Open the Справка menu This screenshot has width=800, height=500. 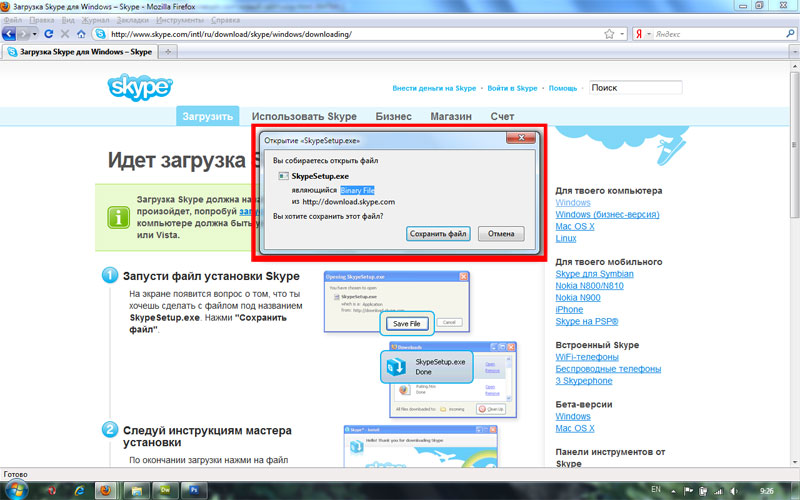pyautogui.click(x=225, y=20)
